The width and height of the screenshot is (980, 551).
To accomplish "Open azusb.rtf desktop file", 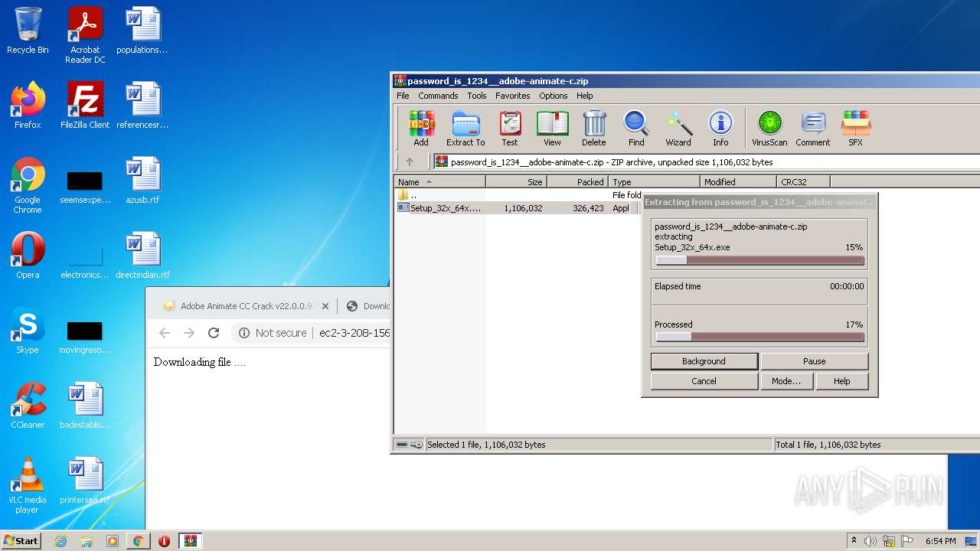I will pos(142,181).
